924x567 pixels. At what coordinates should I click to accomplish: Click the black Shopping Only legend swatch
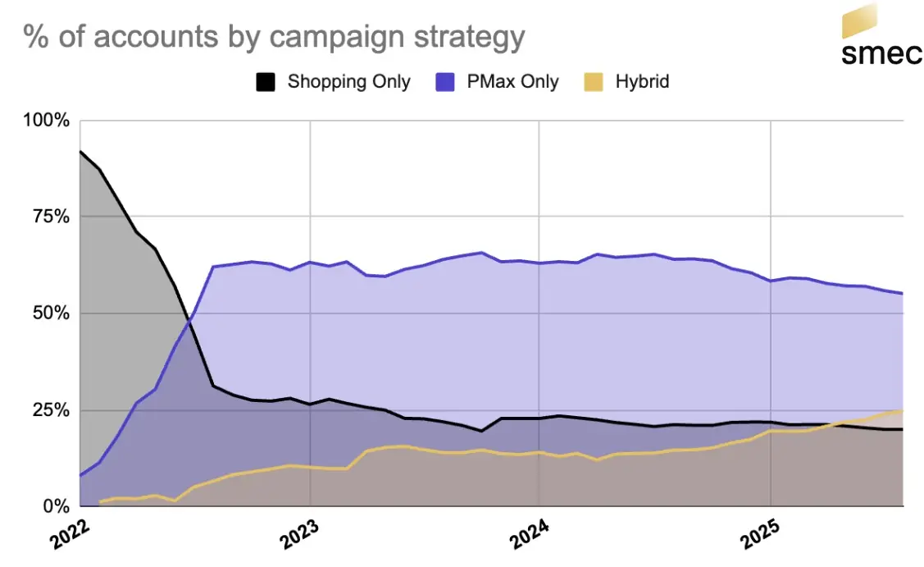pos(266,82)
